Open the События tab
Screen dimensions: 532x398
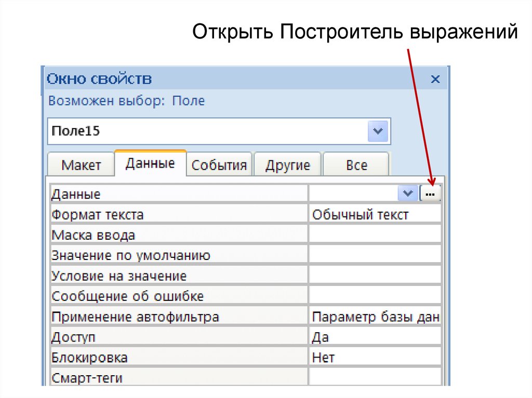(x=219, y=165)
